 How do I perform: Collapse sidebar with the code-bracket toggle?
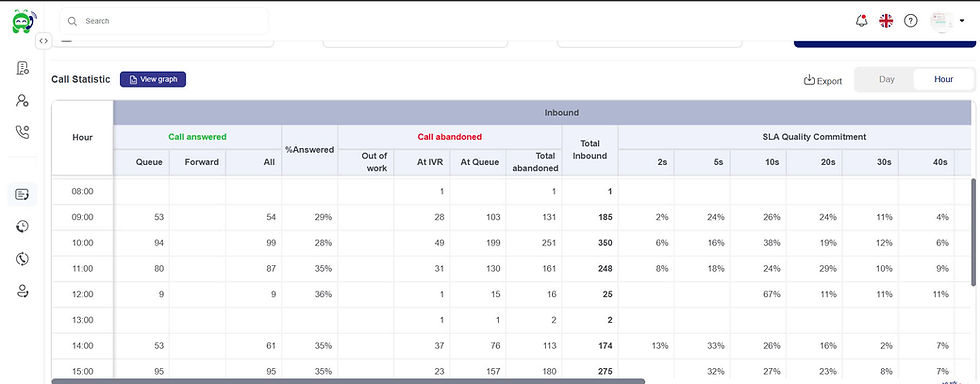(x=43, y=41)
